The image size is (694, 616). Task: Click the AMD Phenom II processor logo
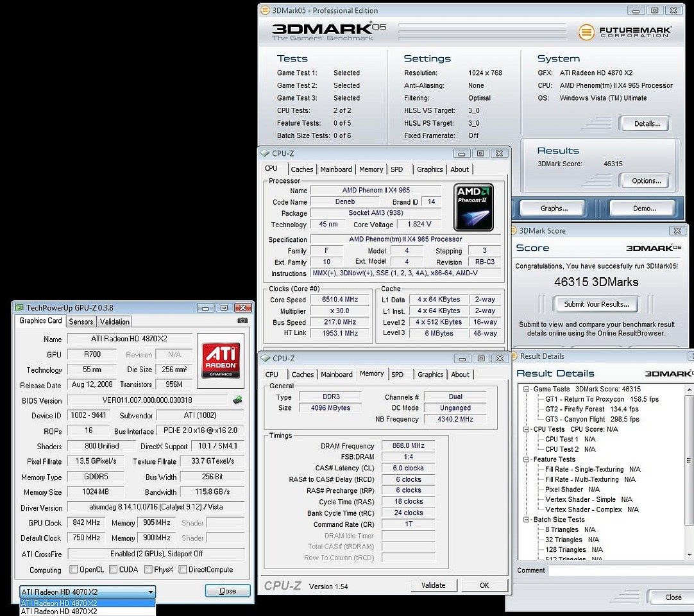(x=473, y=207)
